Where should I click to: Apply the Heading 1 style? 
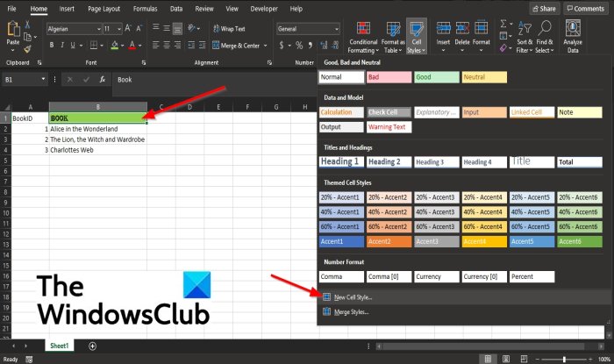(341, 161)
